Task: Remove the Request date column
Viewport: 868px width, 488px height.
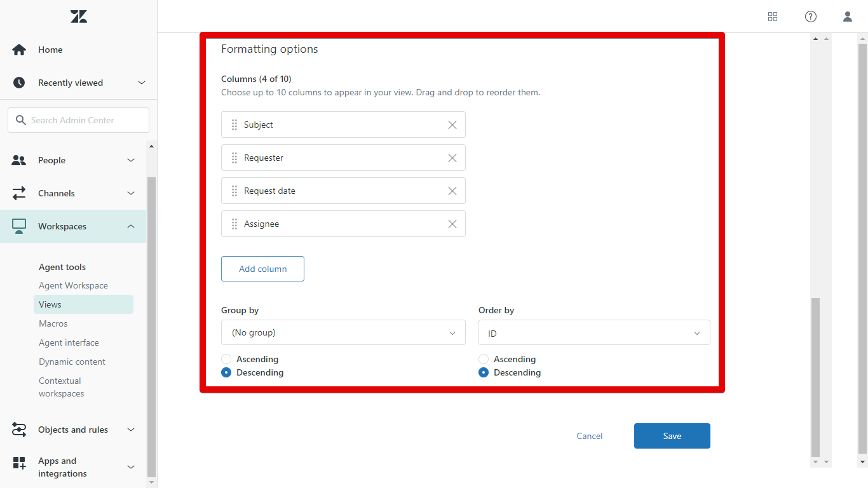Action: click(452, 191)
